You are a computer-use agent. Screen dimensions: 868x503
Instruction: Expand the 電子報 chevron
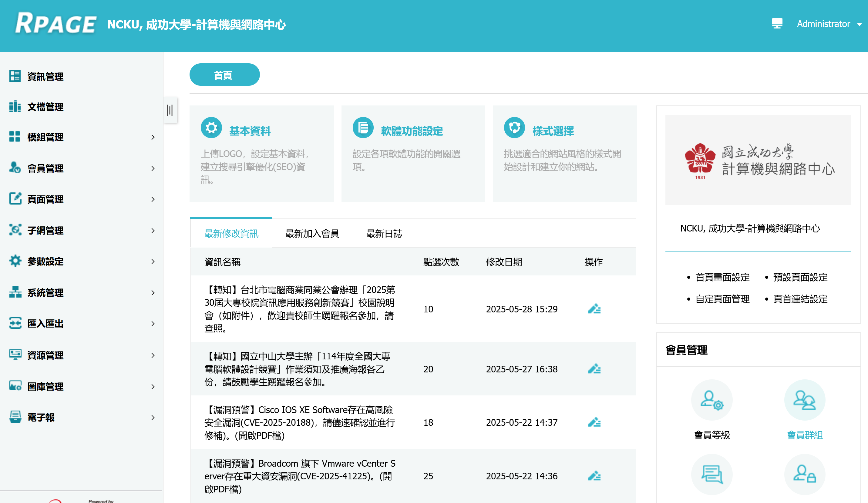[153, 417]
